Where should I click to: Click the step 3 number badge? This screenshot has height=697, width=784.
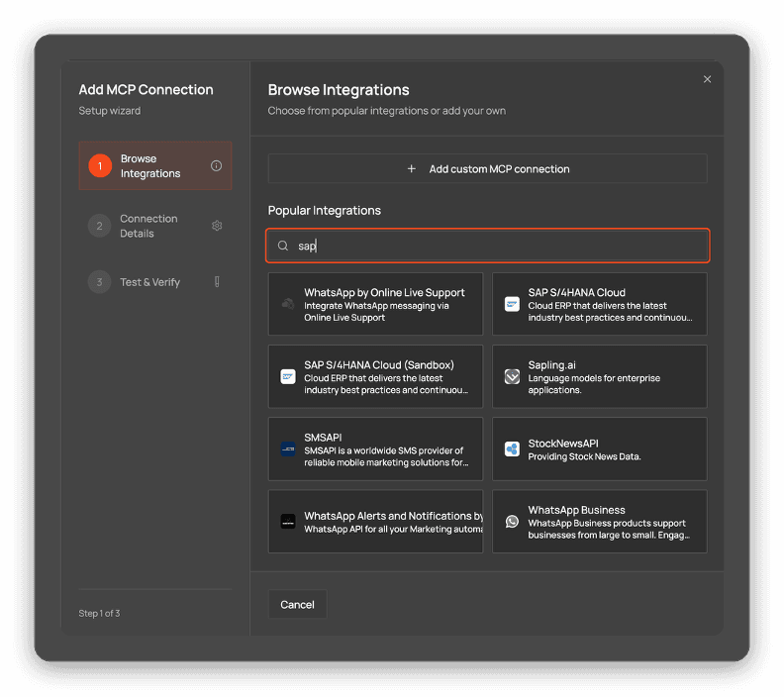[x=100, y=282]
